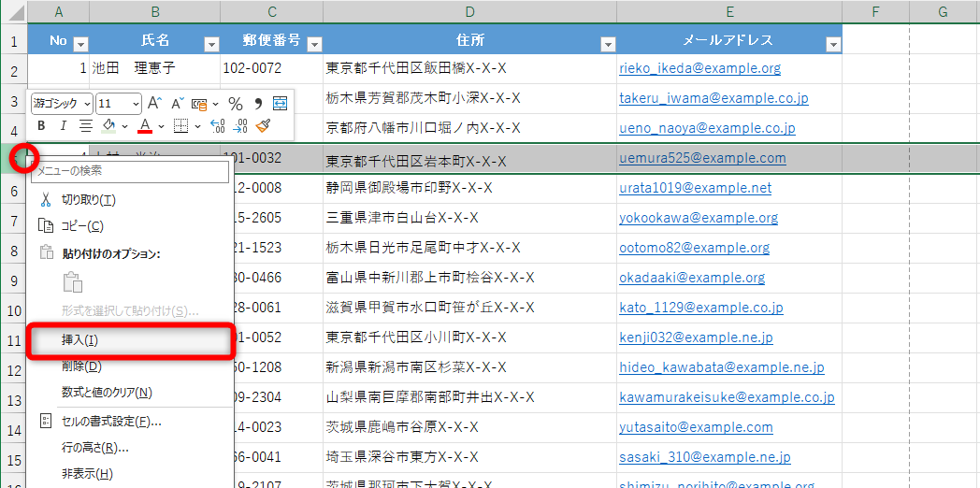Toggle bold formatting in mini toolbar
Viewport: 980px width, 488px height.
(41, 126)
